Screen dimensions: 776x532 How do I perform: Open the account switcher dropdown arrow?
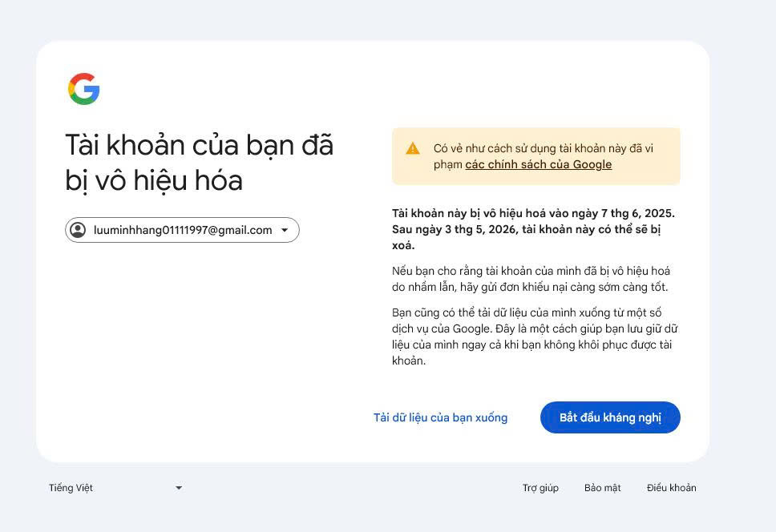285,230
